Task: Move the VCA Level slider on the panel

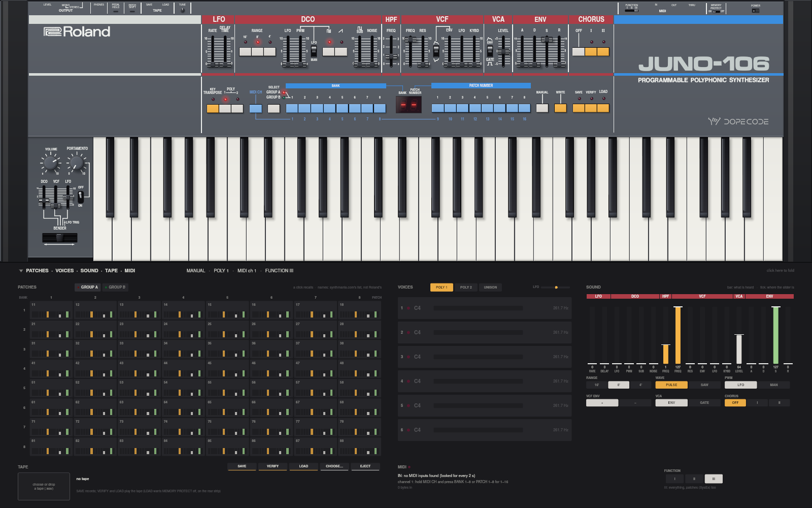Action: point(503,51)
